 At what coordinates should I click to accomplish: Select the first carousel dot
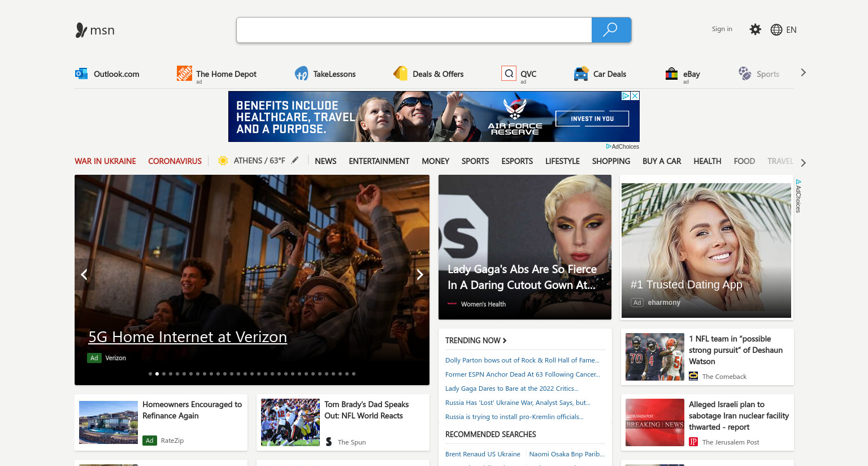tap(150, 374)
